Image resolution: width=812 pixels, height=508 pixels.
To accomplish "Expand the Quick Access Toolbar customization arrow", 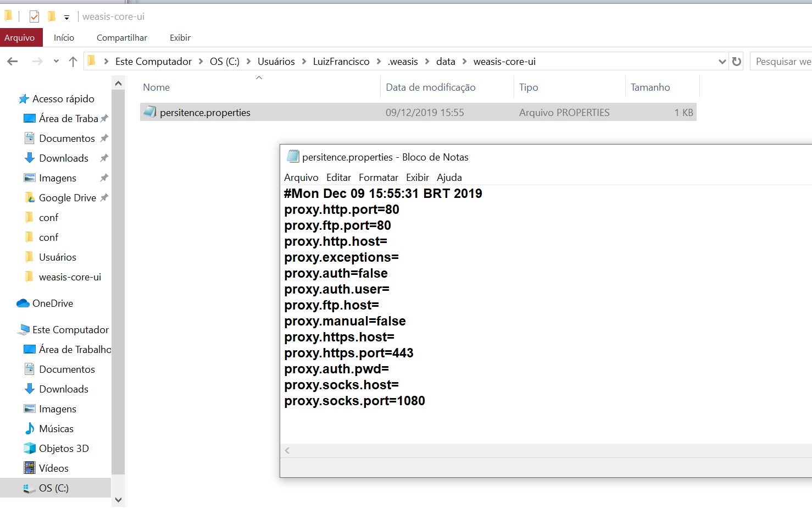I will pos(67,16).
